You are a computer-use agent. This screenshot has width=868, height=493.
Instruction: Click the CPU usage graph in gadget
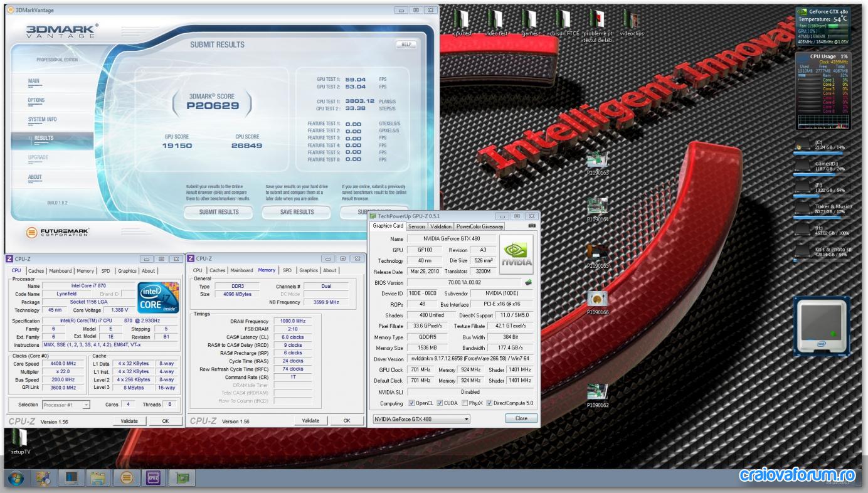point(823,120)
